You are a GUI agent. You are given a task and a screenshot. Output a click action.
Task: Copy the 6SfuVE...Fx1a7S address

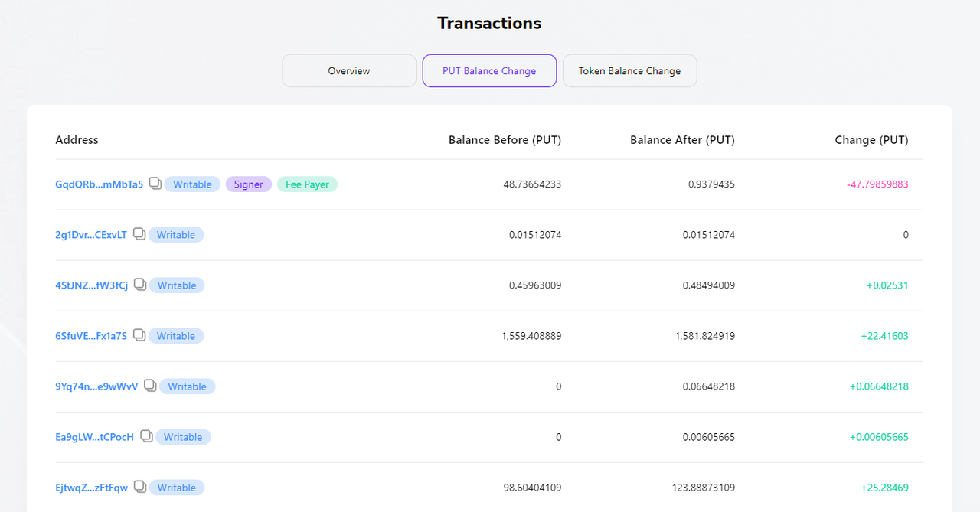(139, 335)
